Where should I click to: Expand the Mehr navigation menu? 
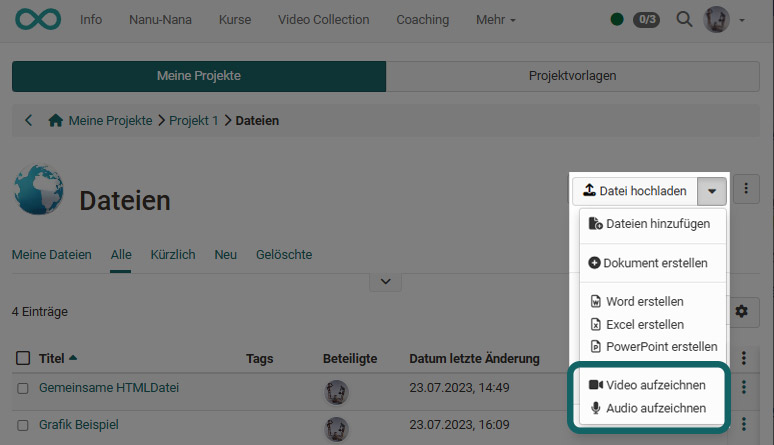[x=496, y=19]
